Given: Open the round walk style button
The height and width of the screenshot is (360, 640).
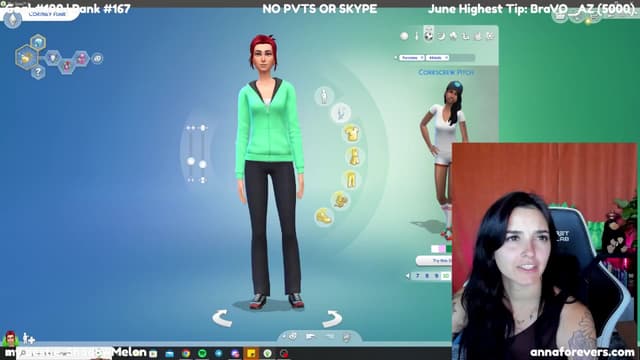Looking at the screenshot, I should 98,59.
